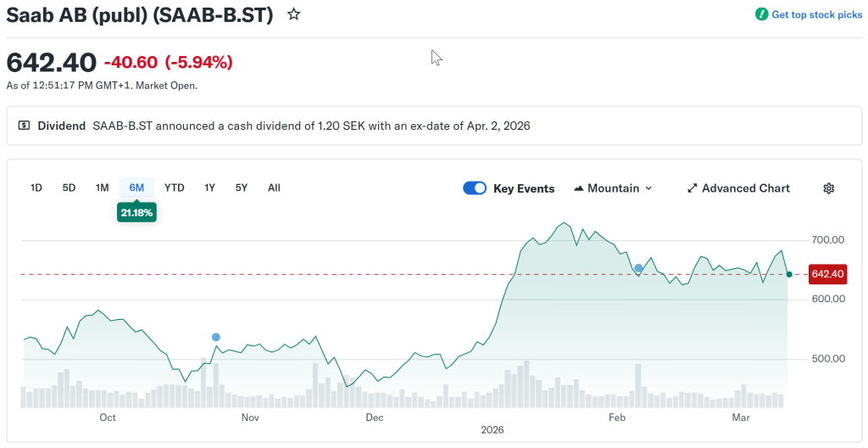Open the Advanced Chart link
868x448 pixels.
[x=745, y=188]
